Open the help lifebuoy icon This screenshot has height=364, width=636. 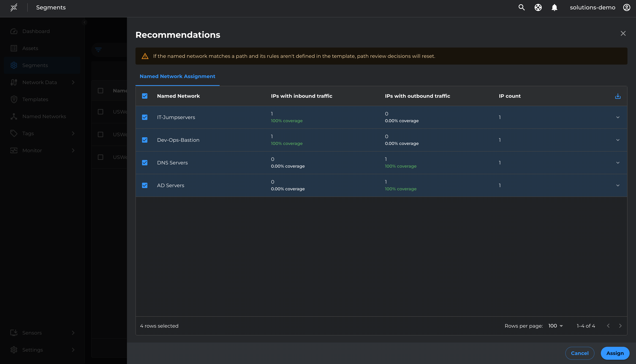coord(538,7)
